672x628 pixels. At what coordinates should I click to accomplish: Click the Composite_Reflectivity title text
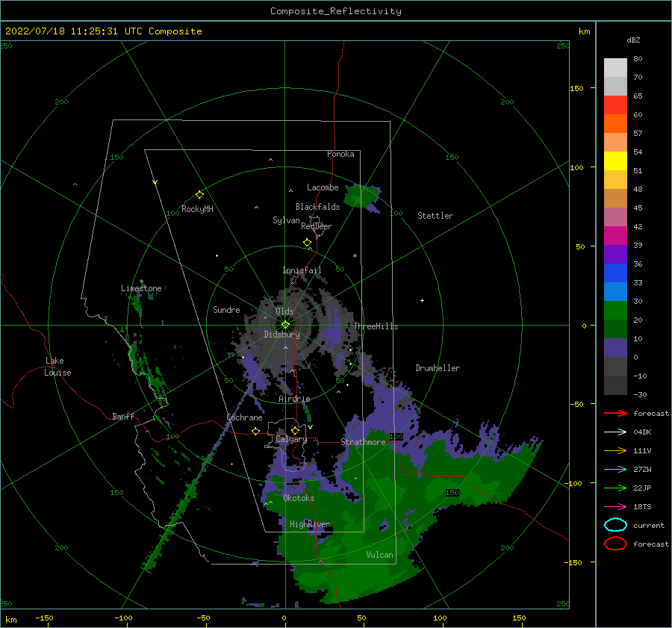[x=336, y=11]
